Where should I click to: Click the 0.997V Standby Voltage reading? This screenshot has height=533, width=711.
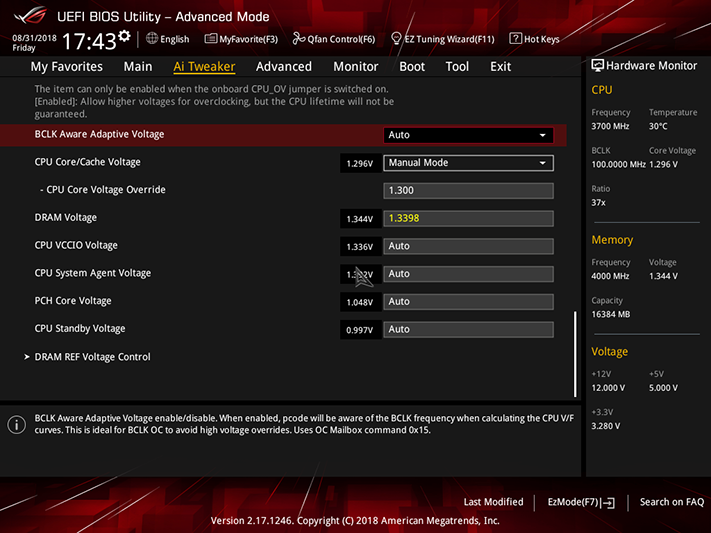click(x=360, y=330)
